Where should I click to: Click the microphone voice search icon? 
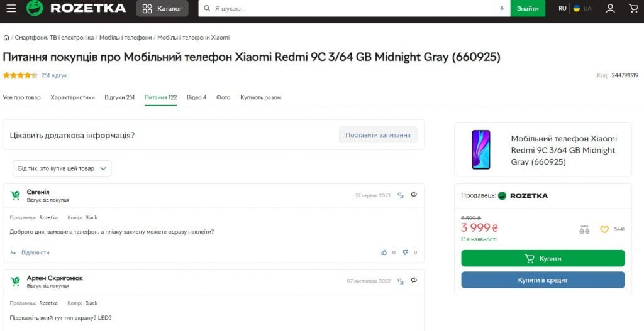(502, 9)
